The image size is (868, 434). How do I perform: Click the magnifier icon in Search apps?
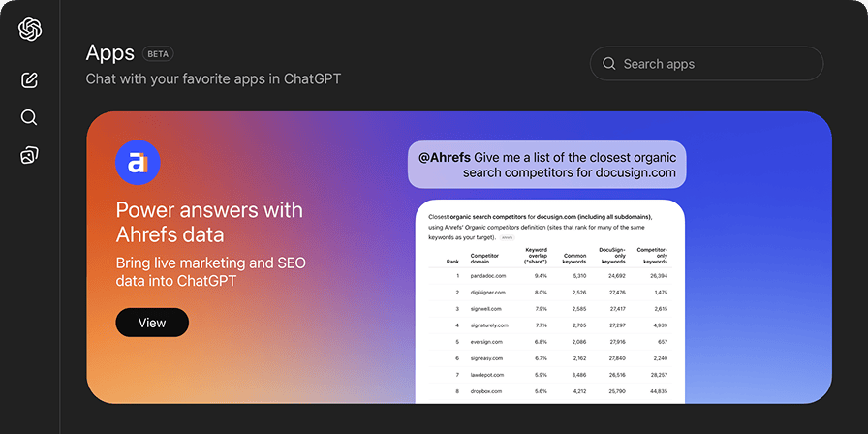609,64
